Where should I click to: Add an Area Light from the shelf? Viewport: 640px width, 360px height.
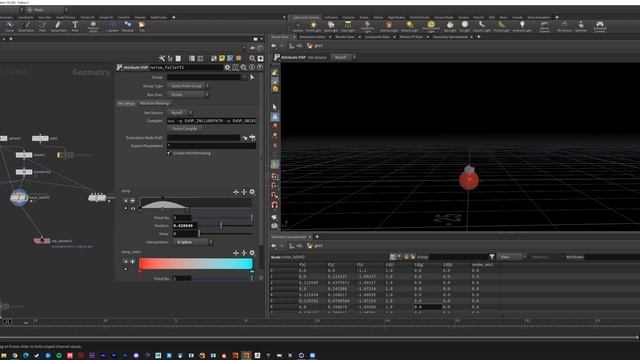point(348,27)
